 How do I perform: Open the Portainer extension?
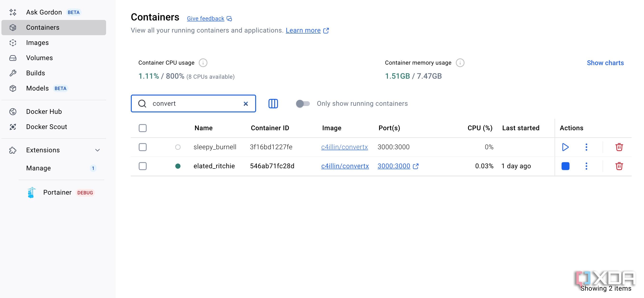tap(61, 192)
